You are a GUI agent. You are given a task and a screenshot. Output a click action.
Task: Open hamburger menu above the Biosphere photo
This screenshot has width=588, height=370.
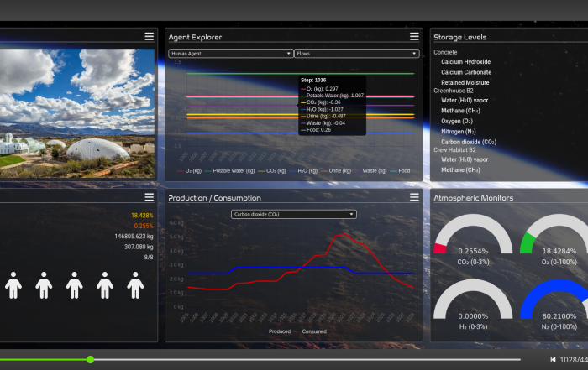pos(149,37)
